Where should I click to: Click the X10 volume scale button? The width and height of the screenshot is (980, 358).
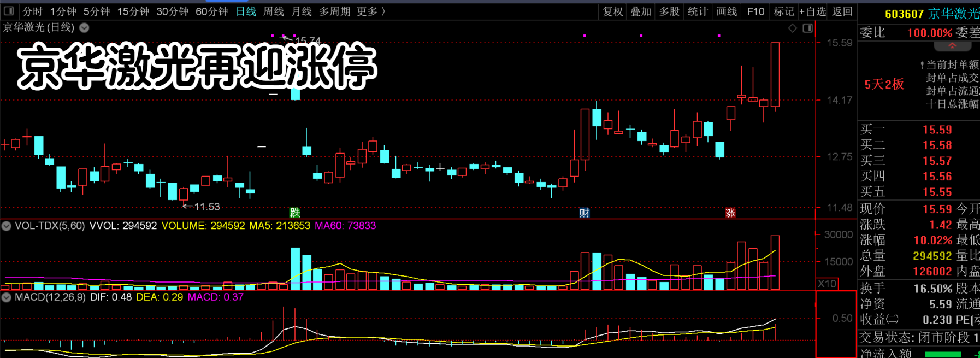pos(827,284)
